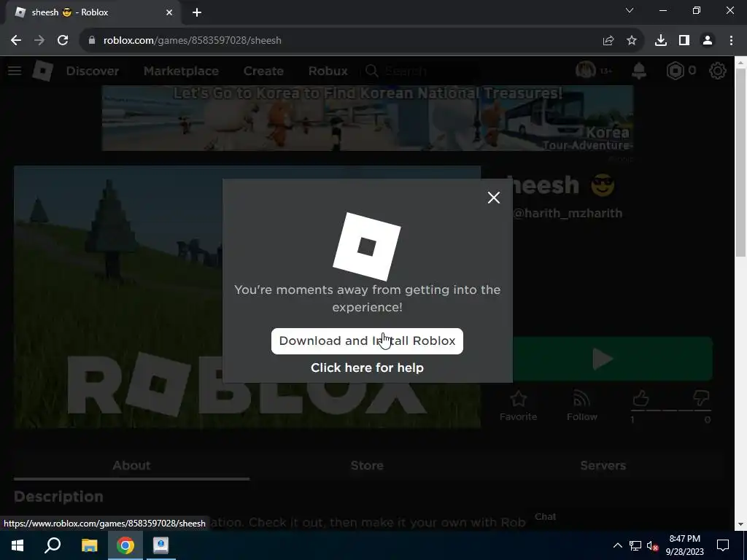747x560 pixels.
Task: Open Roblox settings gear
Action: pyautogui.click(x=718, y=71)
